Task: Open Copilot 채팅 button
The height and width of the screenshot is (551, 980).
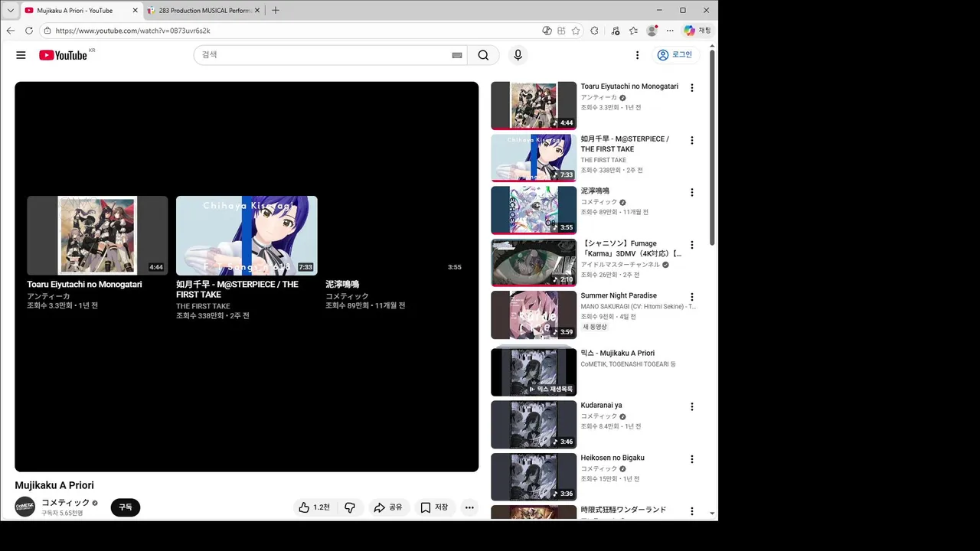Action: coord(697,31)
